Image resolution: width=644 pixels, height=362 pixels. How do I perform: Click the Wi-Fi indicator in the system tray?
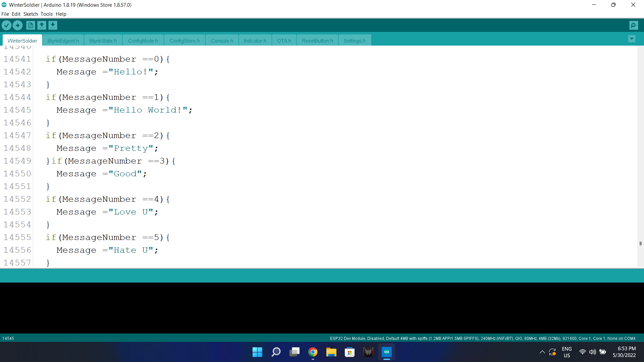pos(582,352)
